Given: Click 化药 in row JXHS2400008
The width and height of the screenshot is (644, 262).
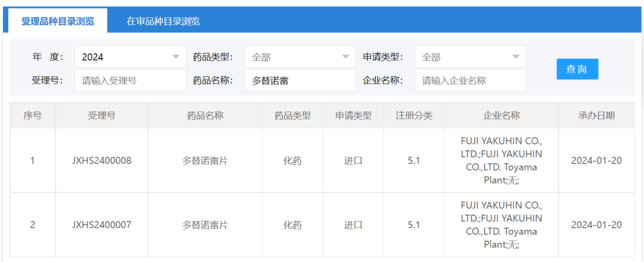Looking at the screenshot, I should tap(292, 161).
